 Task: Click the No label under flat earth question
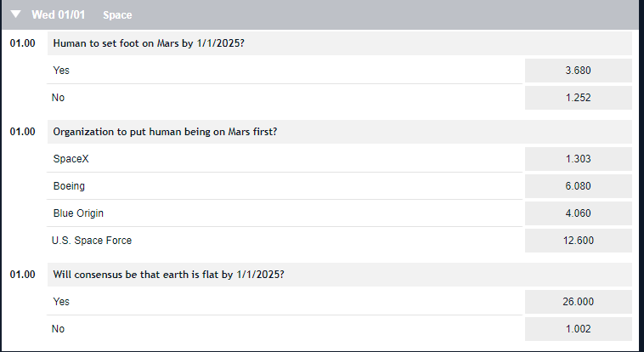click(x=58, y=328)
